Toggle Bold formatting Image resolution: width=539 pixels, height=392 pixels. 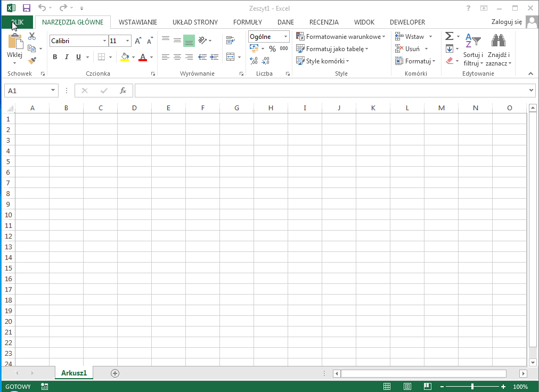[x=55, y=57]
